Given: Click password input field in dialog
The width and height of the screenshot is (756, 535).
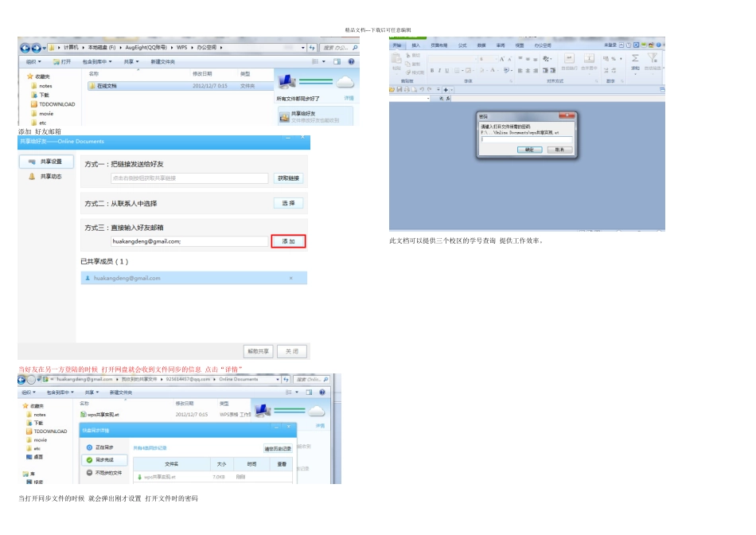Looking at the screenshot, I should (527, 139).
